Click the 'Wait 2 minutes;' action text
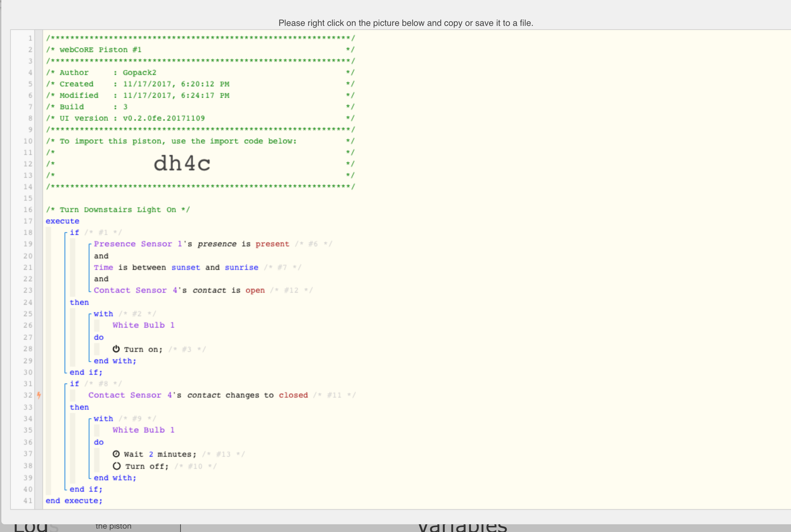This screenshot has width=791, height=532. pyautogui.click(x=160, y=454)
